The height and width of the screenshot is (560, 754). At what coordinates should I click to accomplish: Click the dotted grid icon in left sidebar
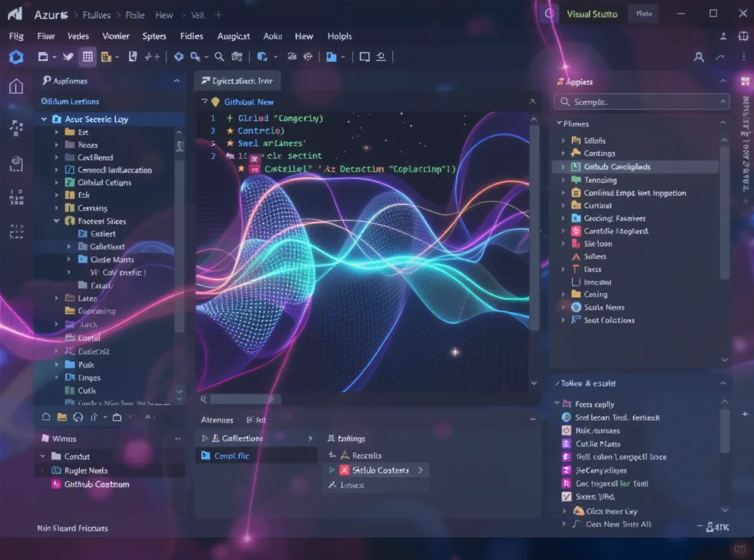click(17, 197)
